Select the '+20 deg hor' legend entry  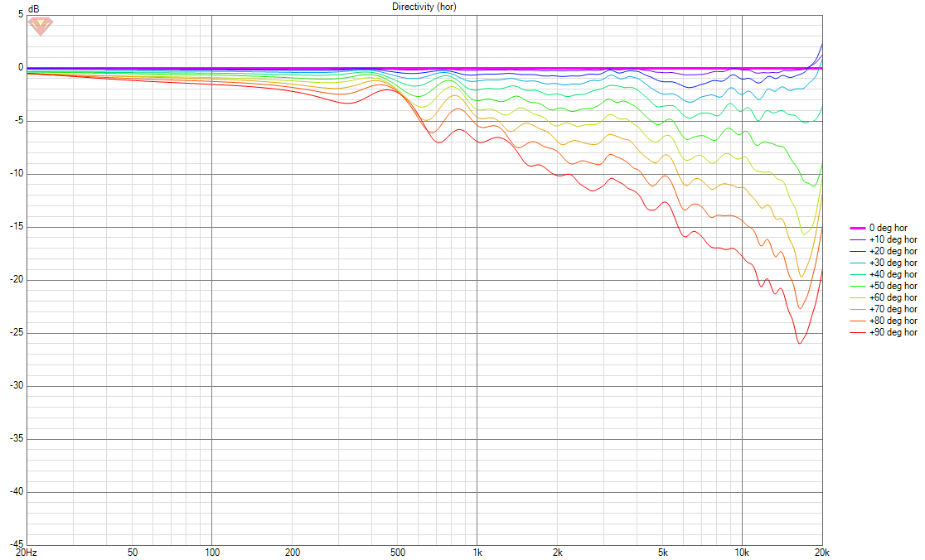pyautogui.click(x=883, y=251)
